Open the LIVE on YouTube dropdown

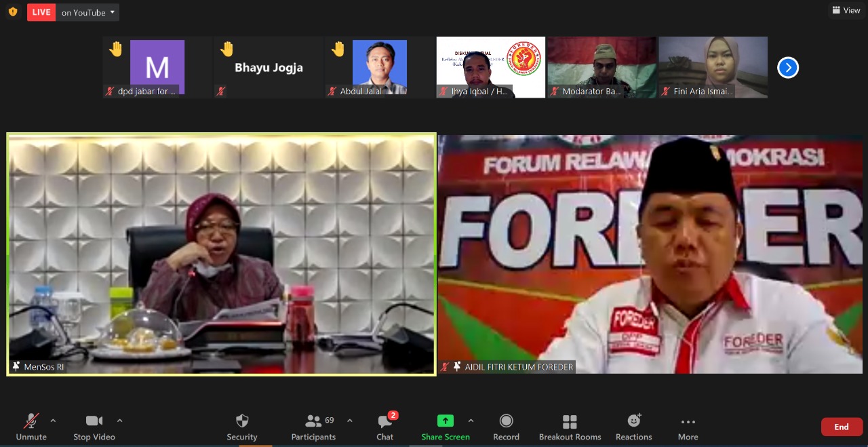(87, 12)
